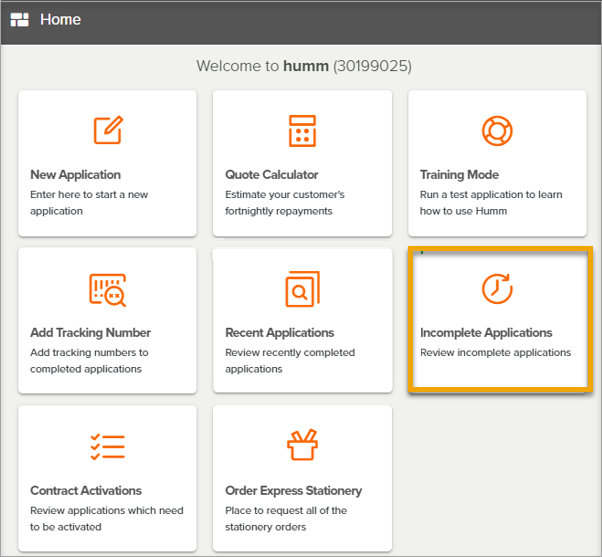Click text 'Review applications which need to be activated'
The height and width of the screenshot is (557, 602).
point(107,519)
